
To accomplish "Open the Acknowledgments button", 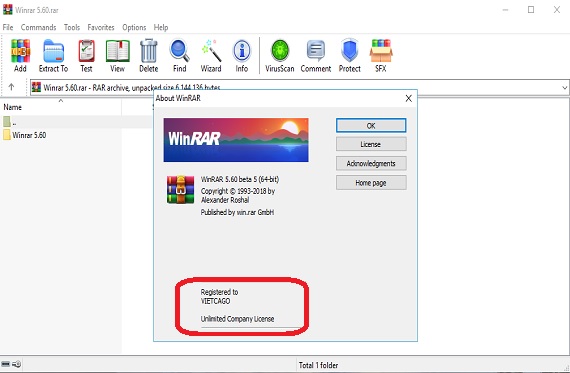I will [x=371, y=163].
